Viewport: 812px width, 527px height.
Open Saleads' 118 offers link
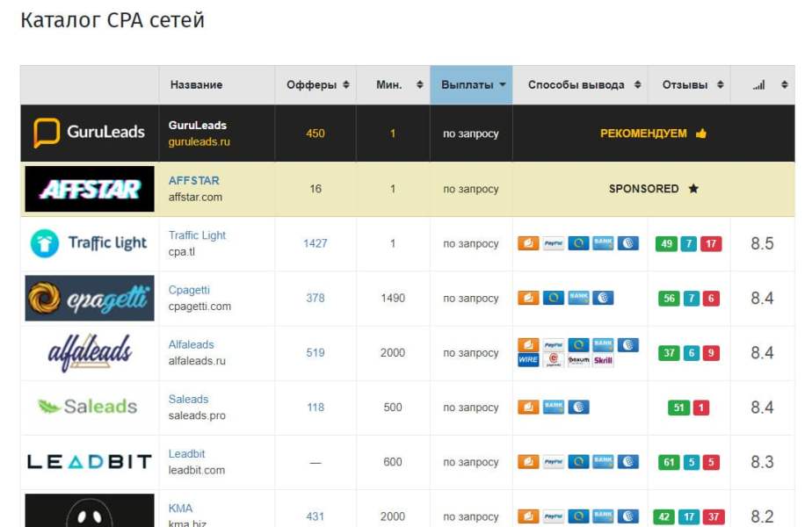pyautogui.click(x=315, y=407)
